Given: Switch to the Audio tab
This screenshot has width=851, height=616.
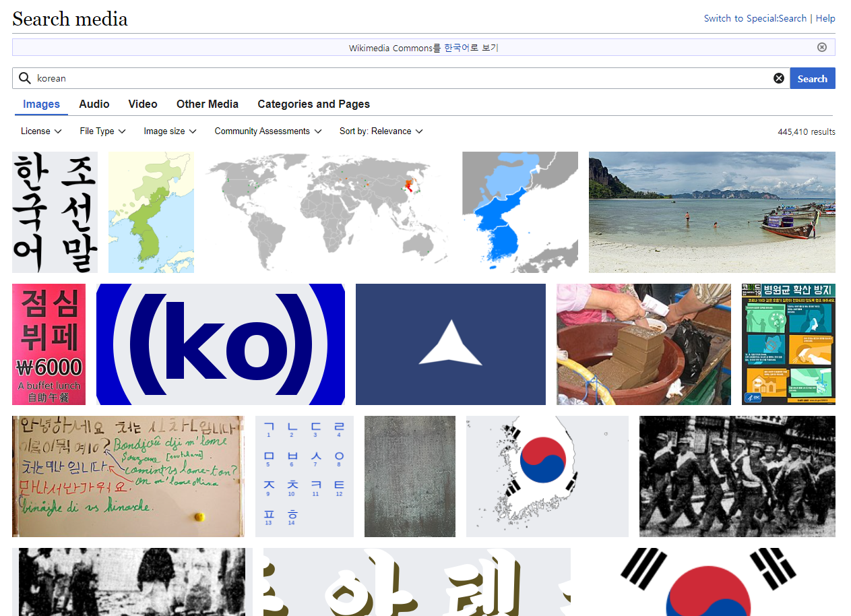Looking at the screenshot, I should (94, 104).
